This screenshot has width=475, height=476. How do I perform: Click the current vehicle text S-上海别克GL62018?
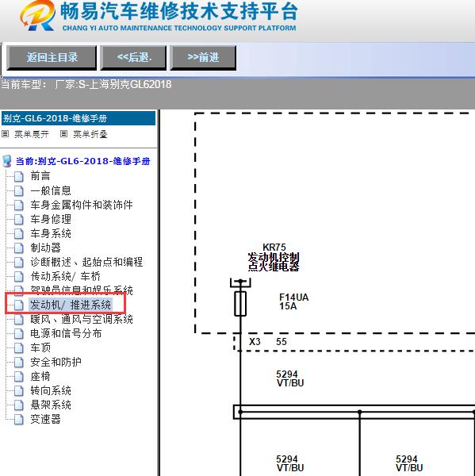click(124, 84)
